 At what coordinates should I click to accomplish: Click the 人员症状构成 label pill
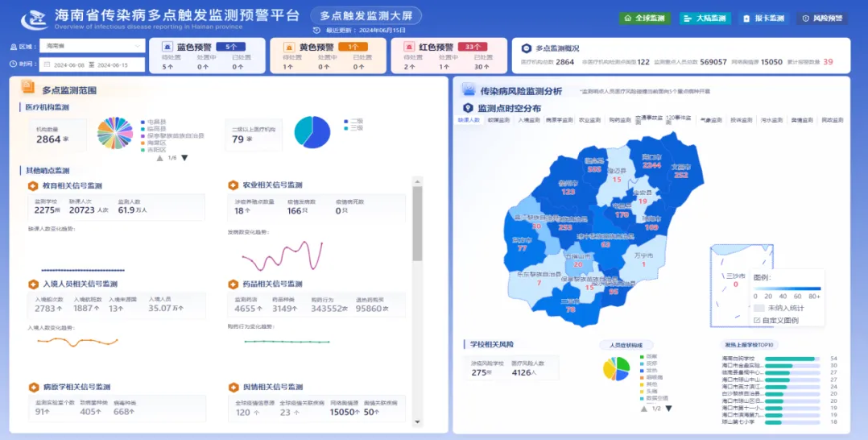(x=626, y=345)
